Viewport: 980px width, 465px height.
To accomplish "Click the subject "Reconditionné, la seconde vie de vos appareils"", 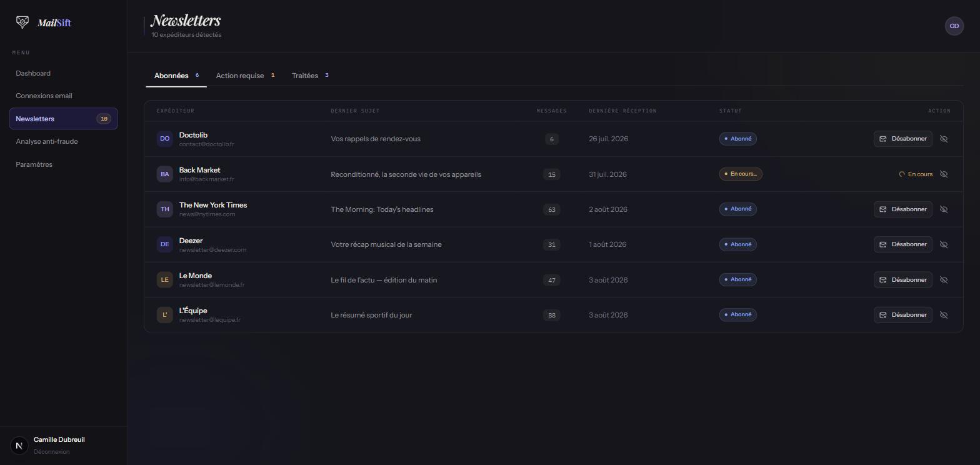I will pos(406,174).
